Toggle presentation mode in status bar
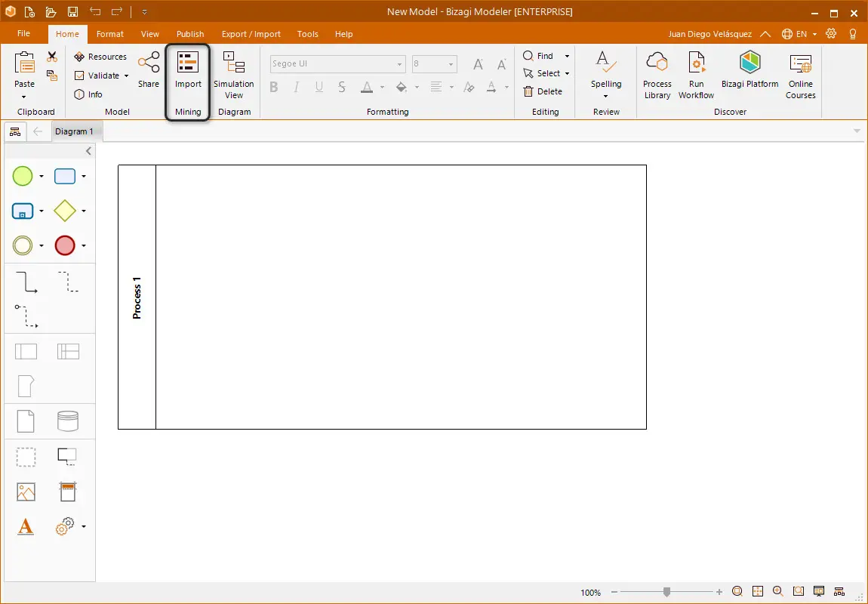This screenshot has width=868, height=604. (819, 591)
